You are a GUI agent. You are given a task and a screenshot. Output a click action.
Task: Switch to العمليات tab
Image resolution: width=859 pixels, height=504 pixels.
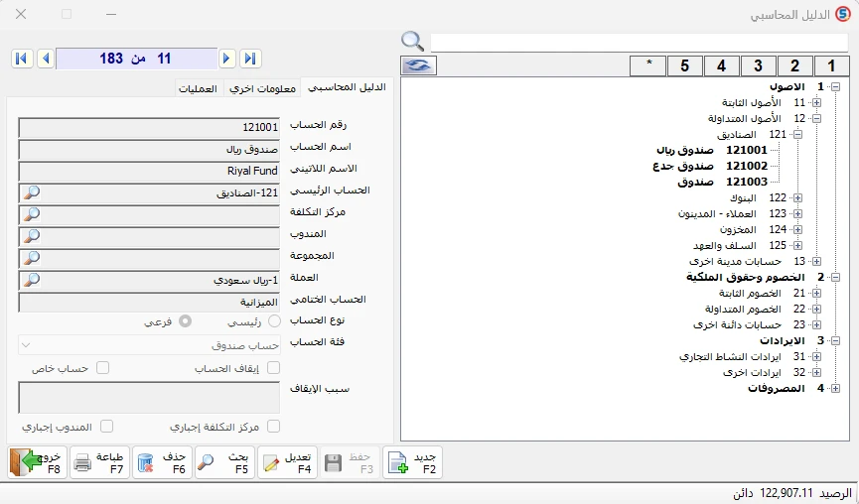tap(198, 88)
